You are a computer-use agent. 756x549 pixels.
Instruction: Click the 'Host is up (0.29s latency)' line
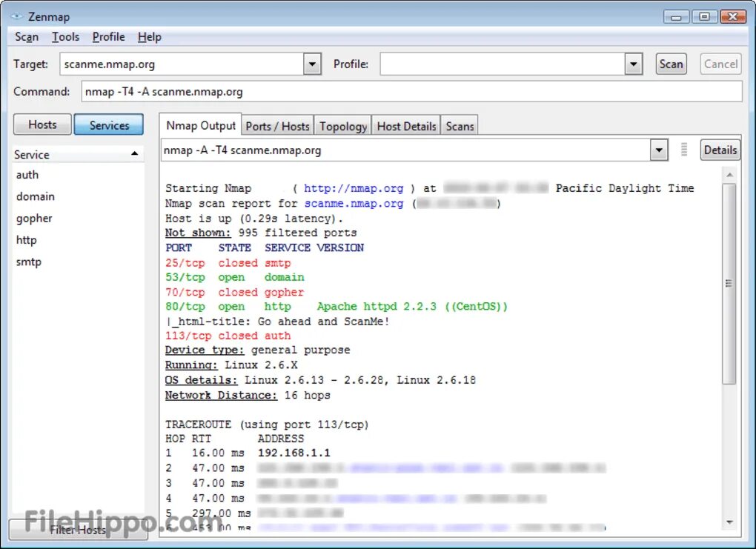coord(254,219)
